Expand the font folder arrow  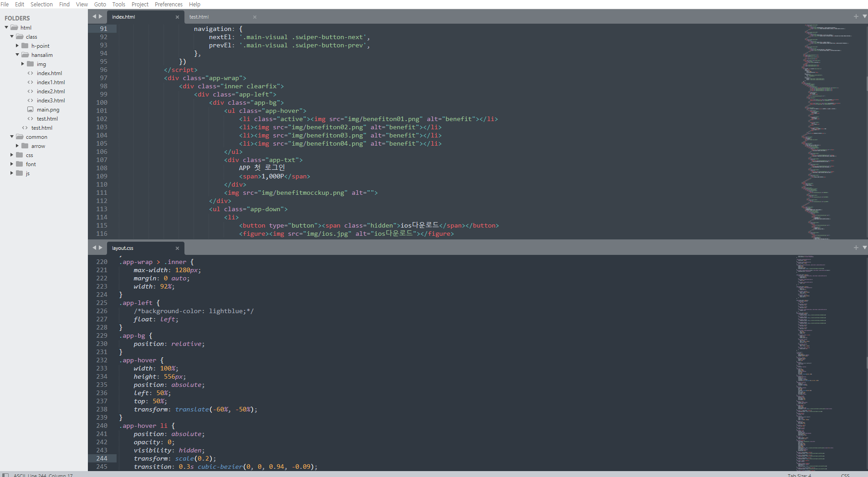(12, 164)
